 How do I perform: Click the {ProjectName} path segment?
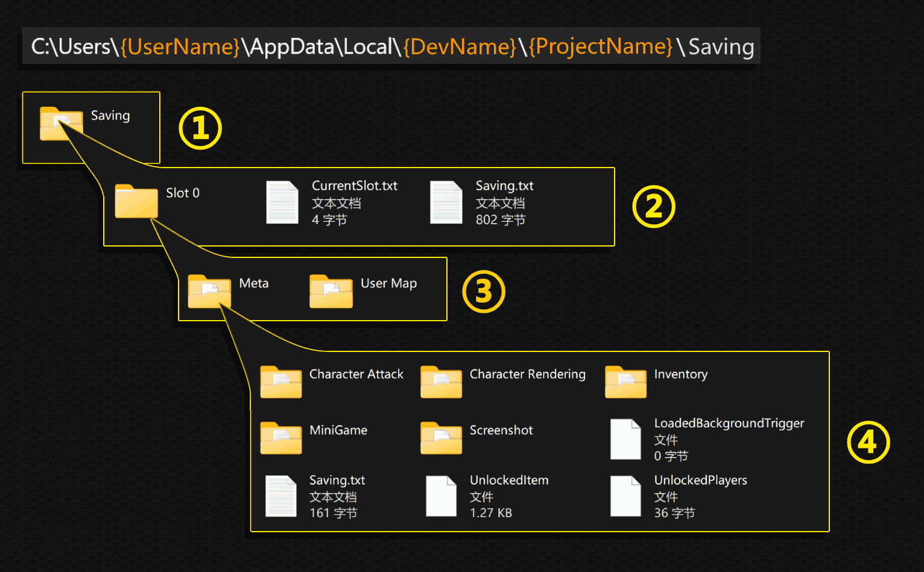tap(601, 46)
